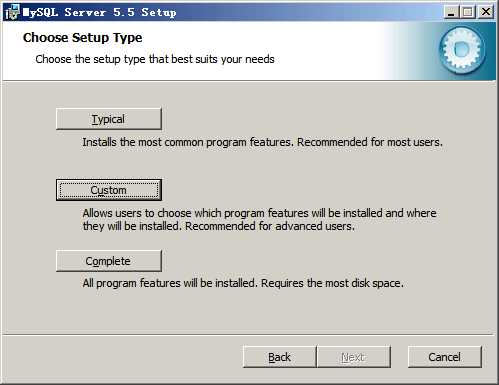This screenshot has width=499, height=385.
Task: Click the disabled maximize window button
Action: point(468,12)
